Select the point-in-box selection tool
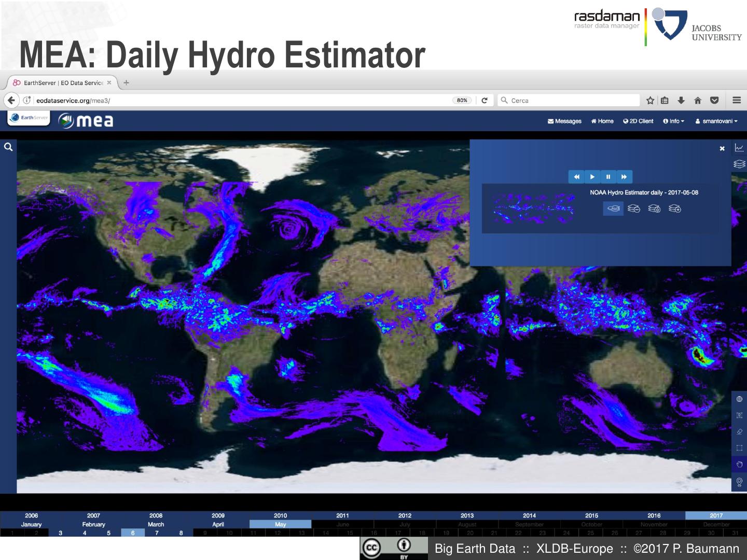This screenshot has width=747, height=560. pyautogui.click(x=739, y=415)
